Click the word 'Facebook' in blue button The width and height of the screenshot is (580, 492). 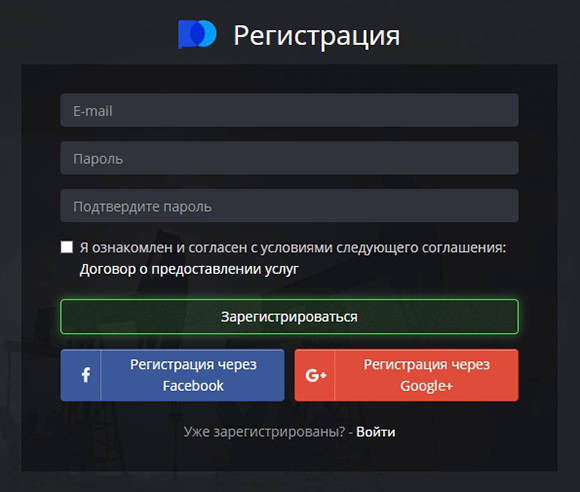[193, 386]
